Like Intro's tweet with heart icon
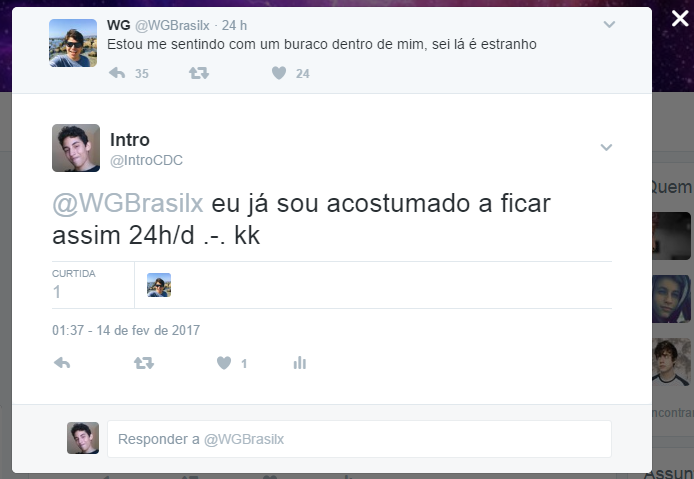This screenshot has height=479, width=694. [224, 363]
